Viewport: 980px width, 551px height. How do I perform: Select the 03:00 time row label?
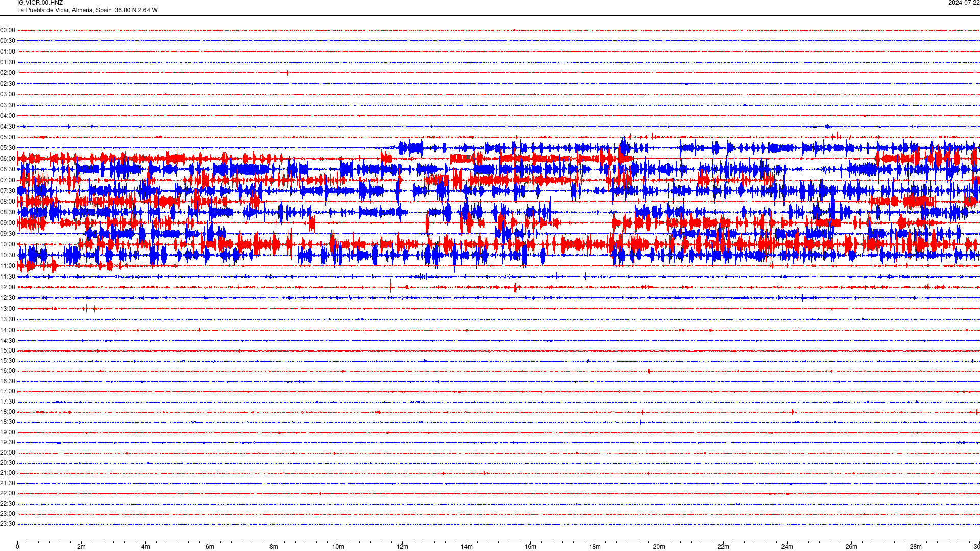click(x=8, y=94)
